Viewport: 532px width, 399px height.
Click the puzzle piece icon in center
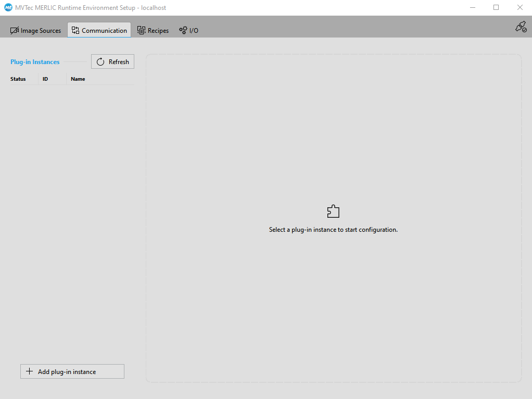click(x=333, y=211)
